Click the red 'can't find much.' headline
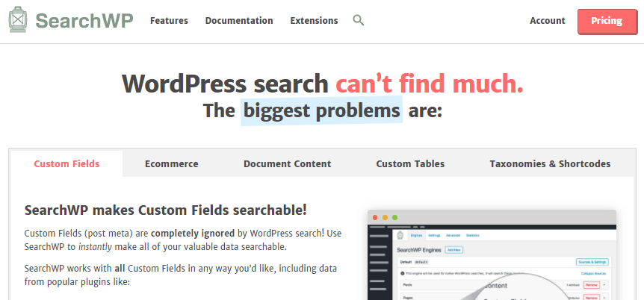Viewport: 644px width, 300px height. (x=430, y=84)
